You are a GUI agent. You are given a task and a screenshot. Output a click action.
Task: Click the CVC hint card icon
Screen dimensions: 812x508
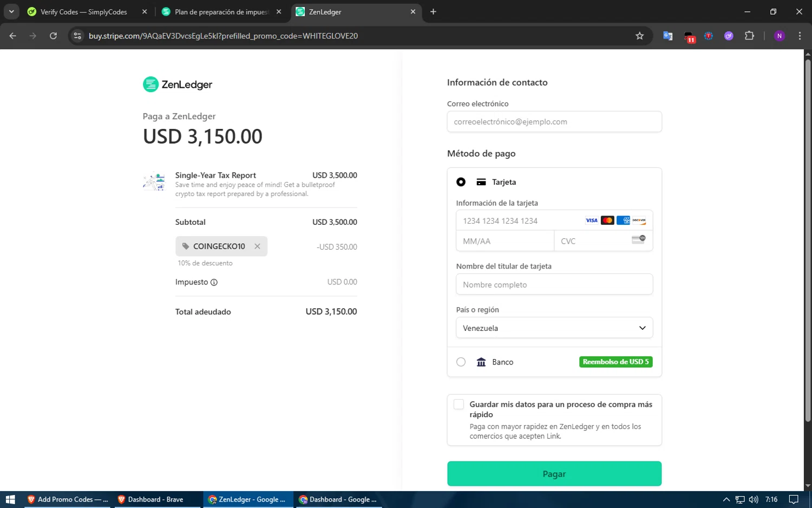[x=639, y=239]
